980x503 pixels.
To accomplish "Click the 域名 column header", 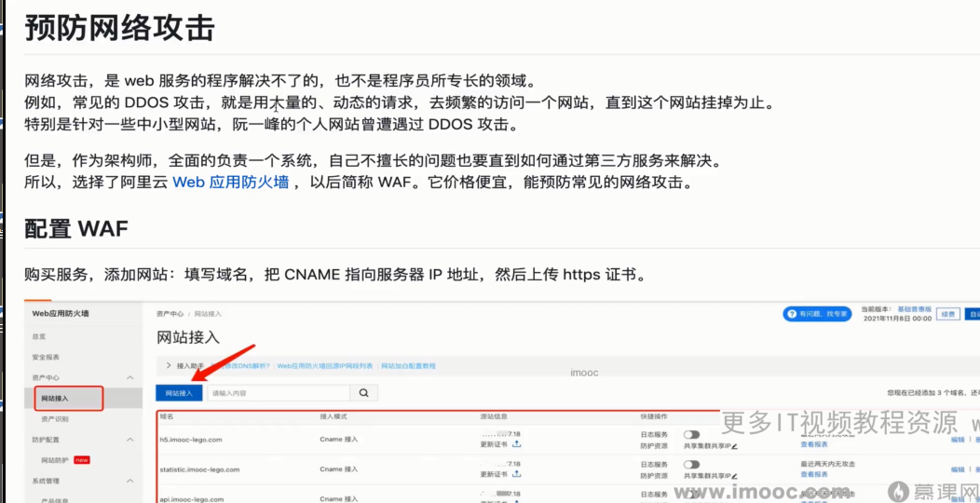I will click(x=166, y=416).
